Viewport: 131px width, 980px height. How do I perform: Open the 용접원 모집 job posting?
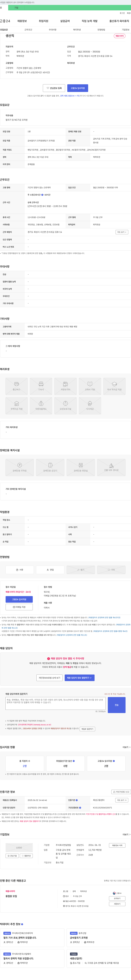(x=11, y=896)
